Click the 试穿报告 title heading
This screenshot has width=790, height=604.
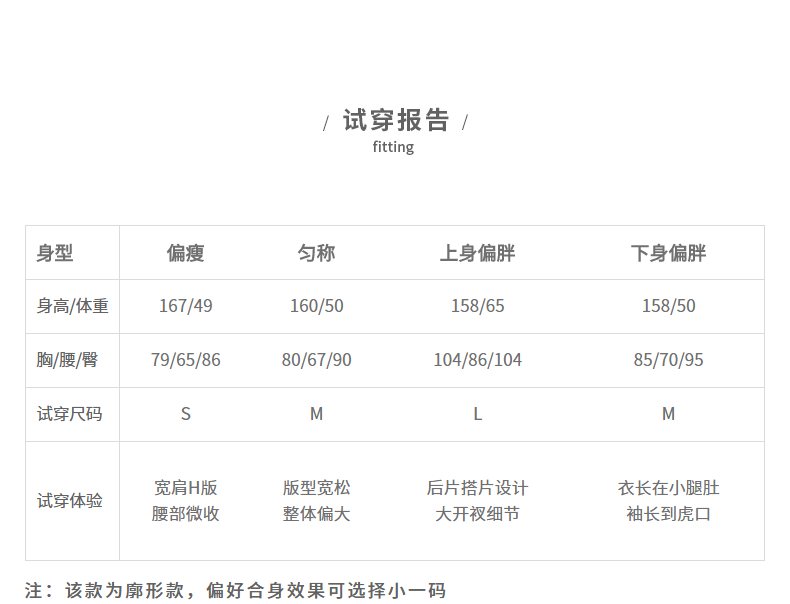pyautogui.click(x=395, y=121)
